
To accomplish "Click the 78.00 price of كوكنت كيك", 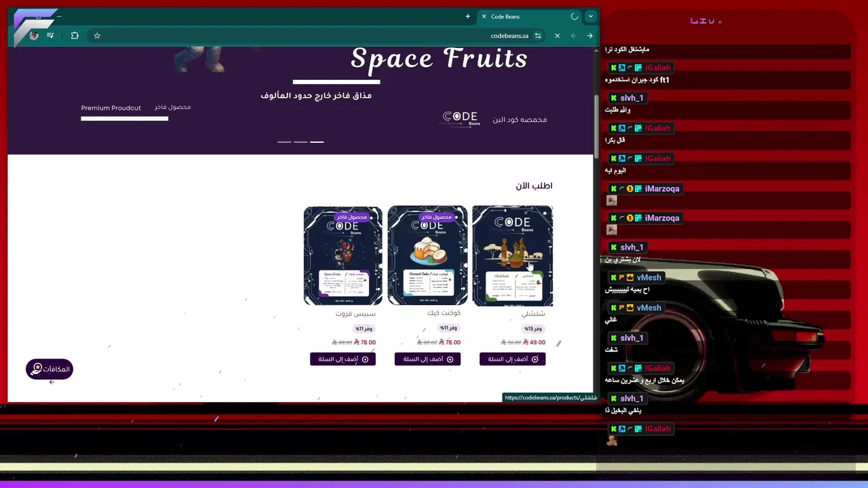I will click(x=450, y=342).
